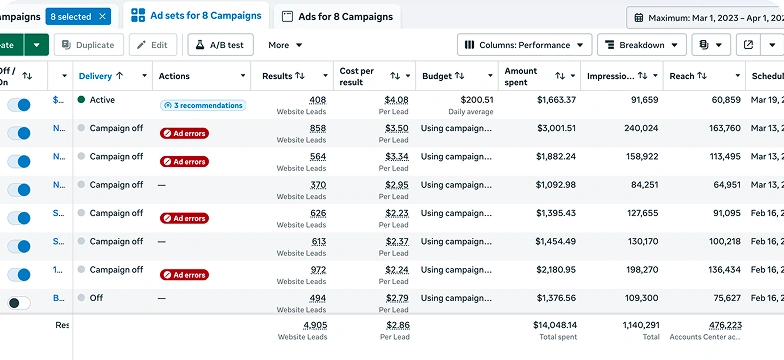Open the 3 recommendations link
This screenshot has height=360, width=784.
click(203, 106)
